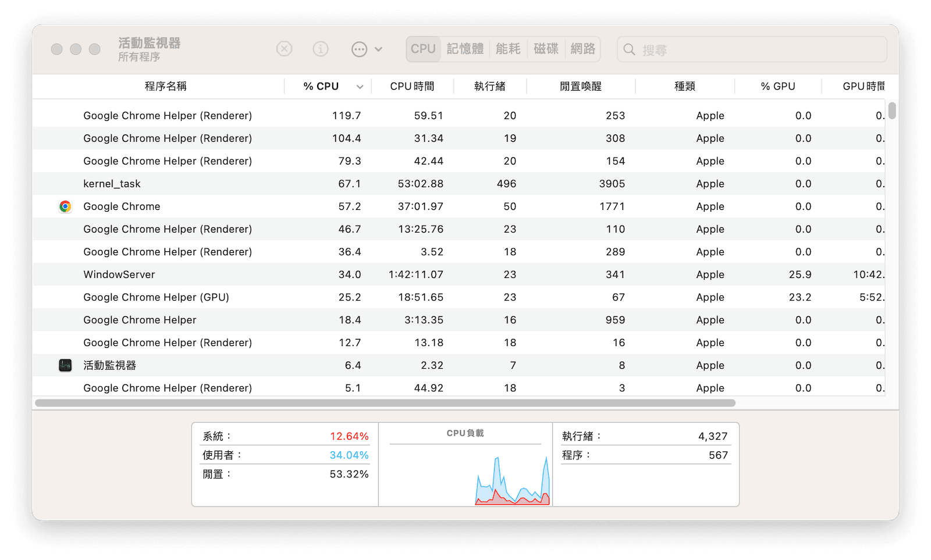Select the 活動監視器 process name
Image resolution: width=931 pixels, height=560 pixels.
109,365
